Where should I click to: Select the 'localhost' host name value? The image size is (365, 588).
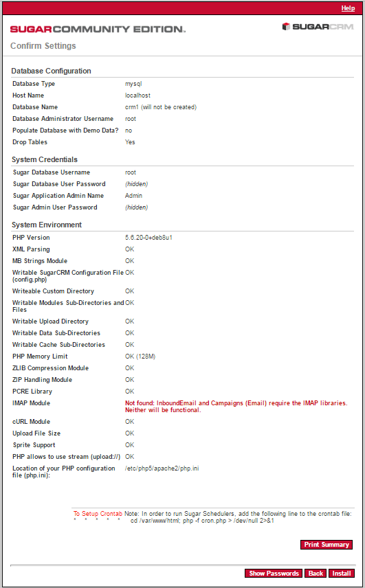pos(137,95)
